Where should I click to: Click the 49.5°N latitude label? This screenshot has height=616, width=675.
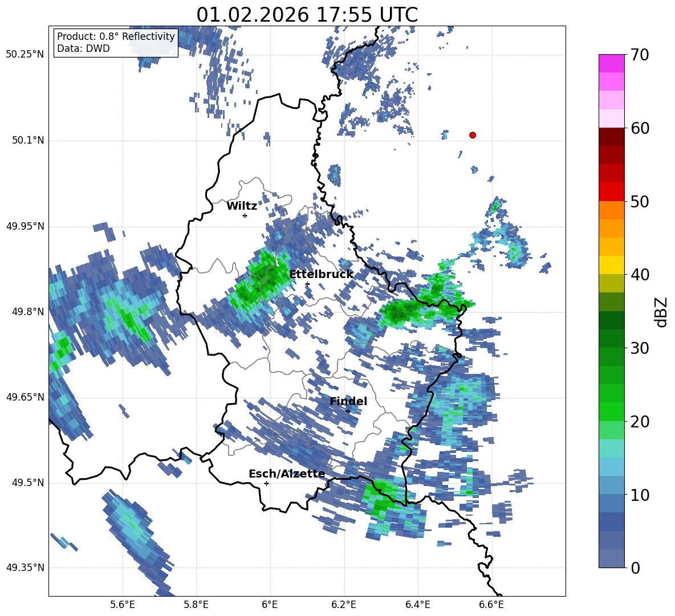point(27,483)
